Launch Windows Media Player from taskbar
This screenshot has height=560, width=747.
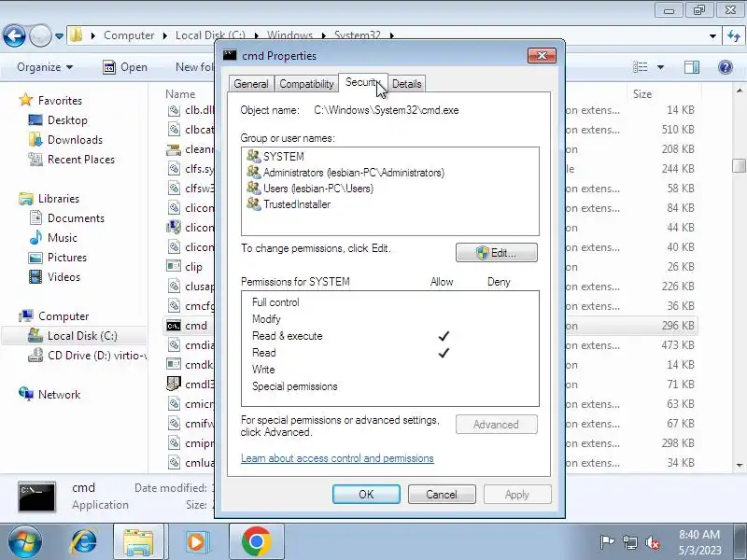[196, 542]
